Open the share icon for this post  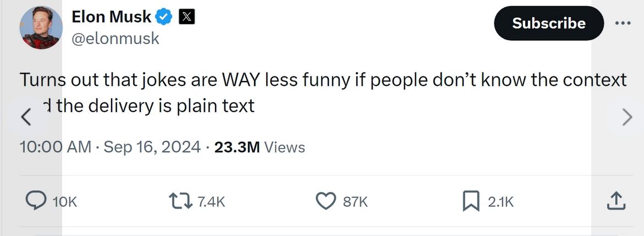(x=615, y=201)
